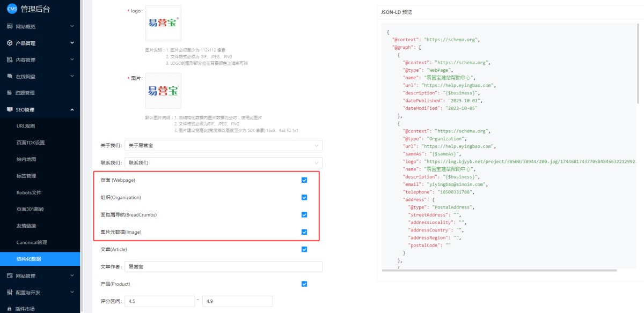Uncheck the 页面 (Webpage) checkbox
The width and height of the screenshot is (644, 313).
tap(304, 180)
